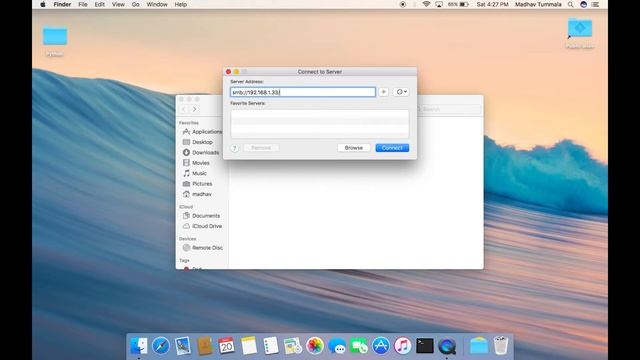Open the folder stack in Dock
The image size is (640, 360).
tap(478, 346)
